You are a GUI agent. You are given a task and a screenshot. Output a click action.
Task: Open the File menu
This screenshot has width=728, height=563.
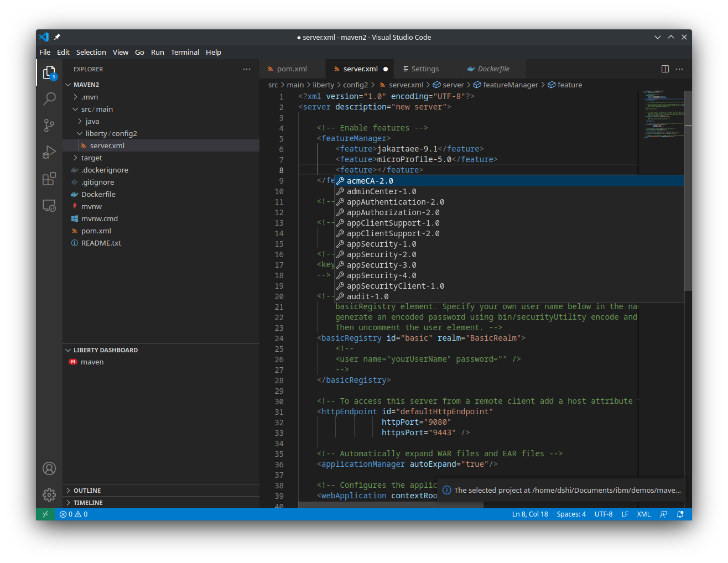pyautogui.click(x=45, y=52)
